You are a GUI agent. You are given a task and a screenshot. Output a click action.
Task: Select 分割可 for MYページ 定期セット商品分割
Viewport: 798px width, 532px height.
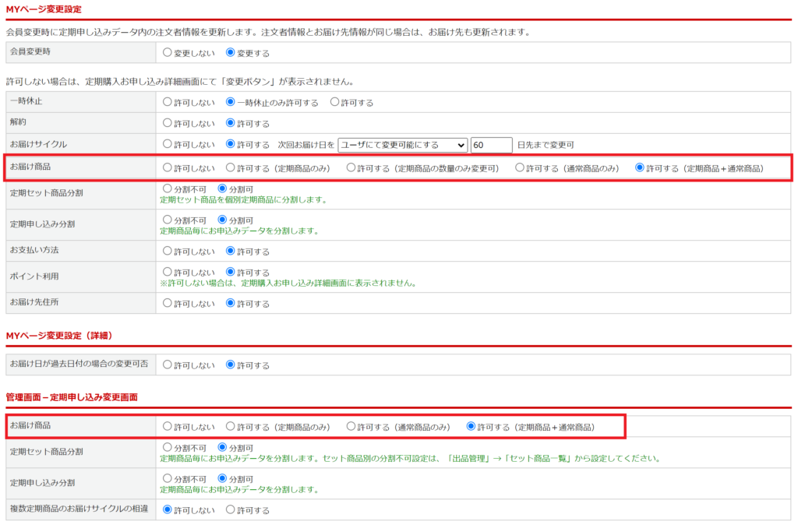222,188
